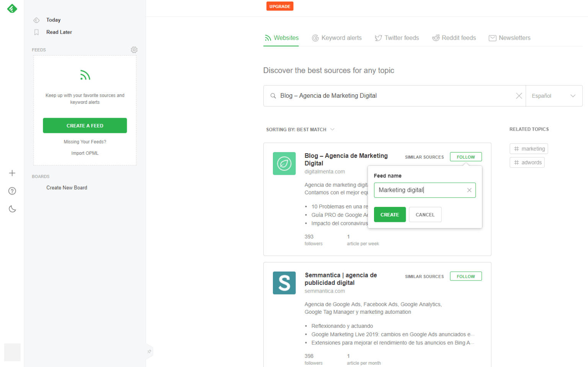
Task: Open Today section via its icon
Action: [x=36, y=20]
